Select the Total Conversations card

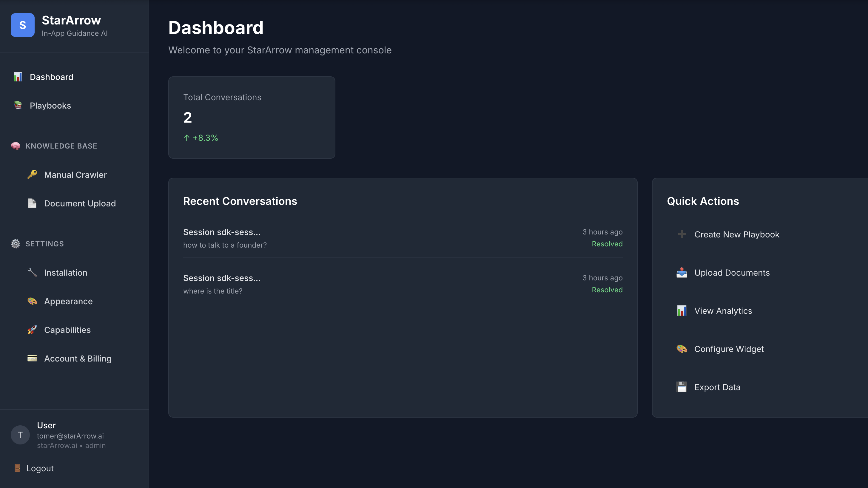252,118
